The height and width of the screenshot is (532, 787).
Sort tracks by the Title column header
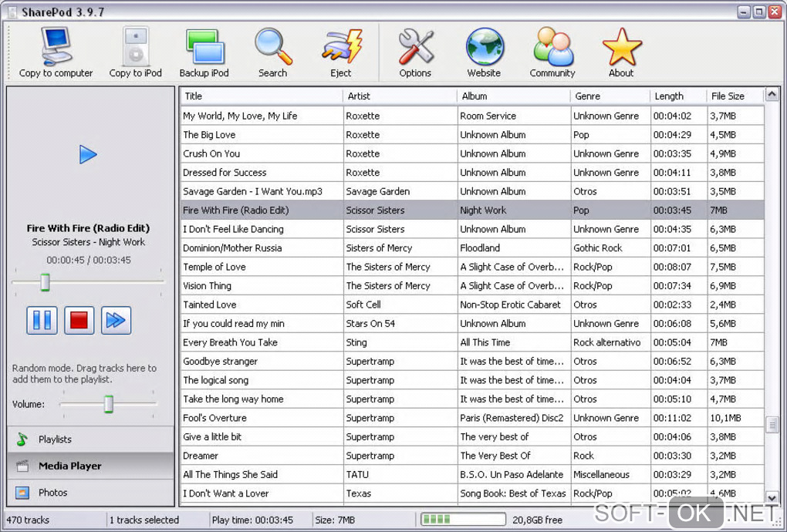click(262, 96)
